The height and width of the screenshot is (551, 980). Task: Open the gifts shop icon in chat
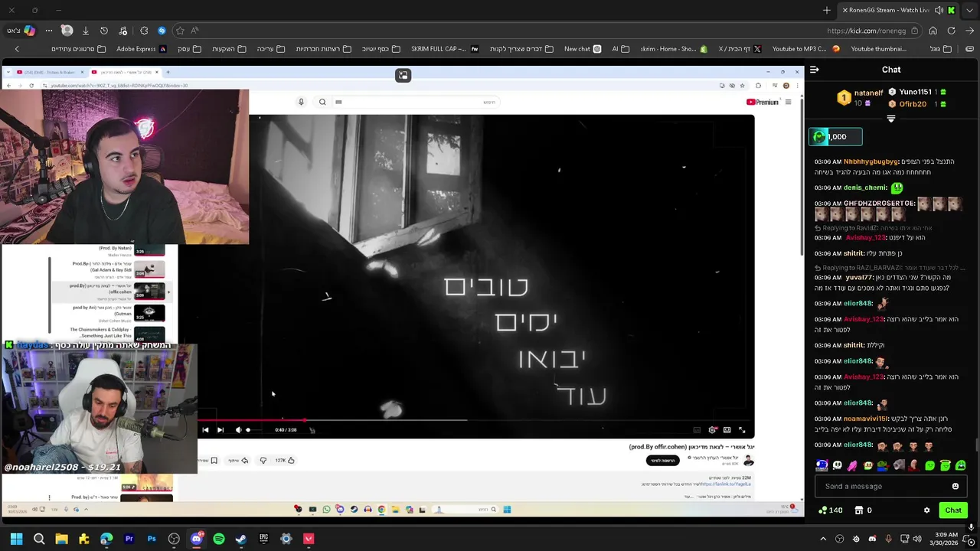(858, 510)
